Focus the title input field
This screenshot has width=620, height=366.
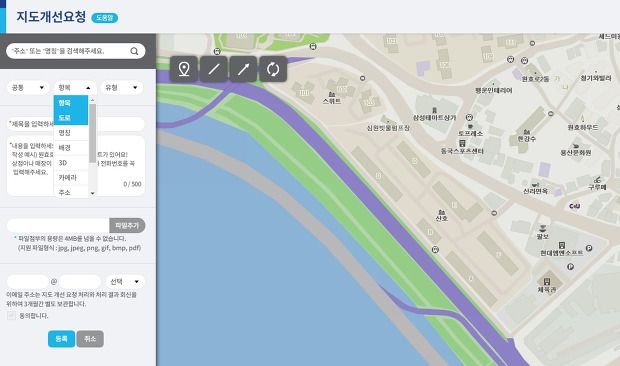[76, 124]
